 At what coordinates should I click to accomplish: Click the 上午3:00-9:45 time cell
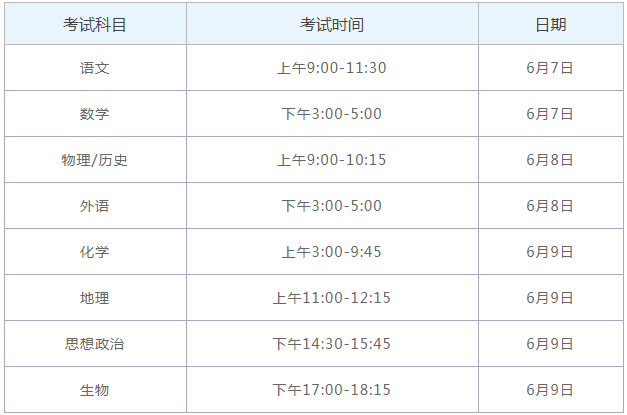331,252
